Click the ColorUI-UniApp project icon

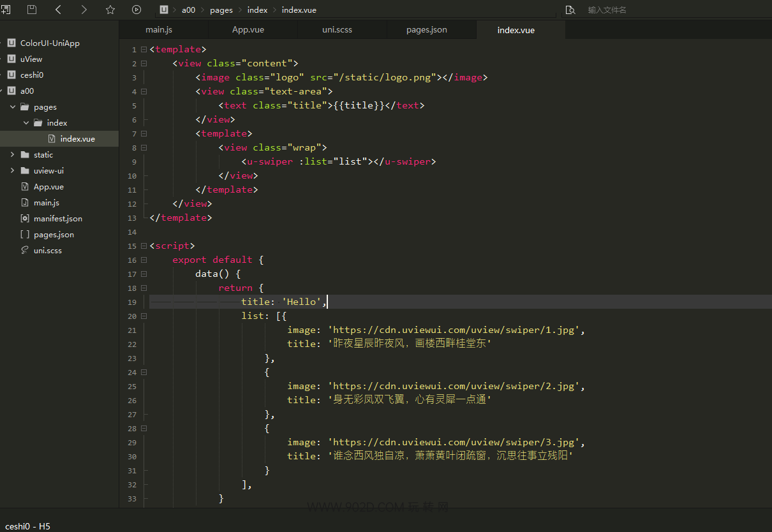11,43
